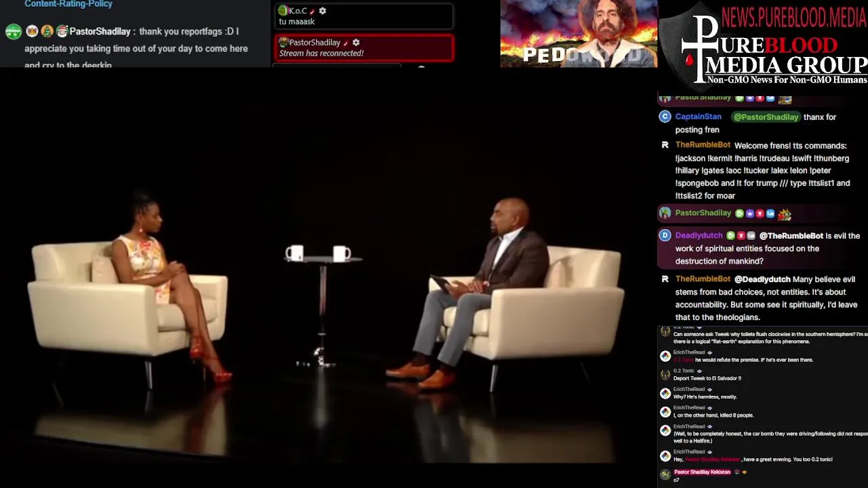The width and height of the screenshot is (868, 488).
Task: Click PastorShadilay's avatar in the red alert box
Action: [x=283, y=43]
